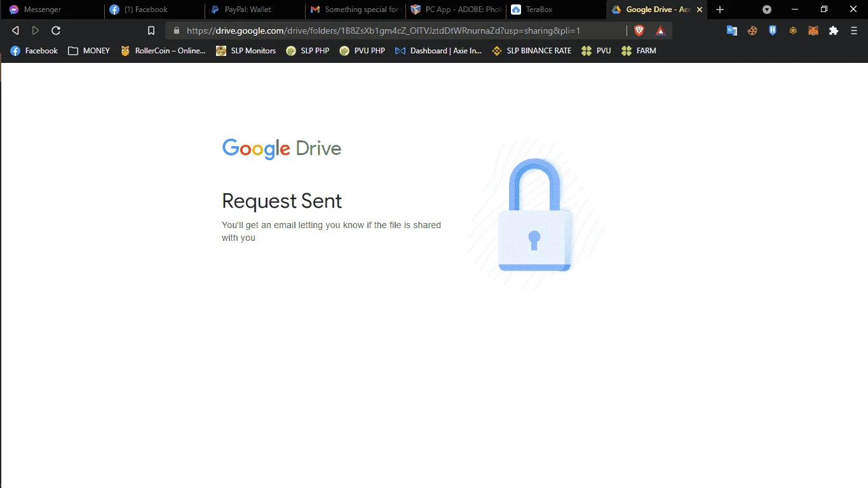Open a new tab with plus button

(x=720, y=10)
